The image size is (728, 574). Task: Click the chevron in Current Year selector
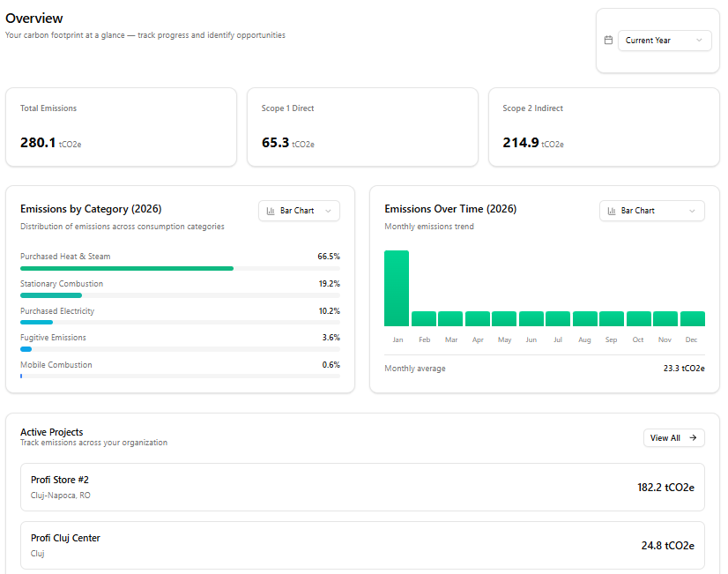pos(699,41)
